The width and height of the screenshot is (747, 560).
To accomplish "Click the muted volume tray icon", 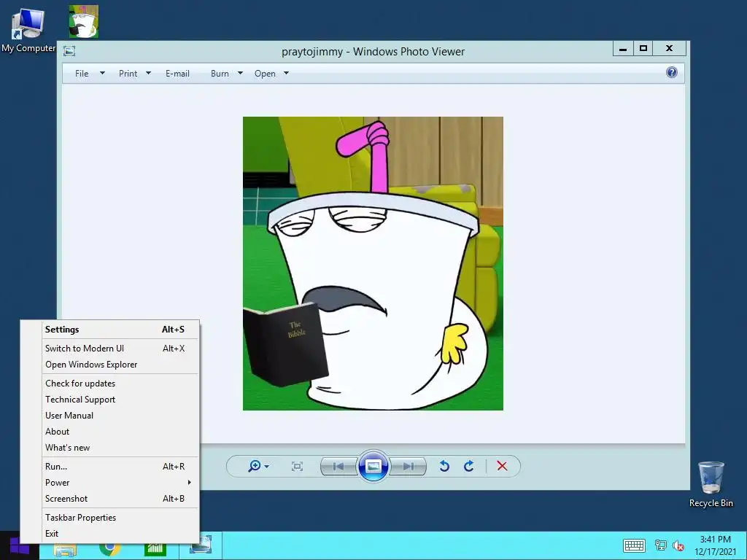I will tap(678, 545).
